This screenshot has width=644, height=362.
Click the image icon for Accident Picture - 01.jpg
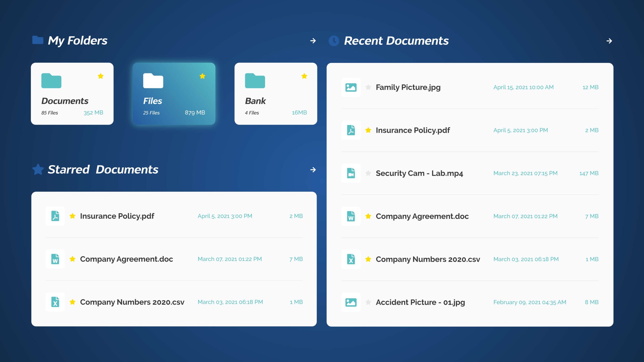(351, 302)
